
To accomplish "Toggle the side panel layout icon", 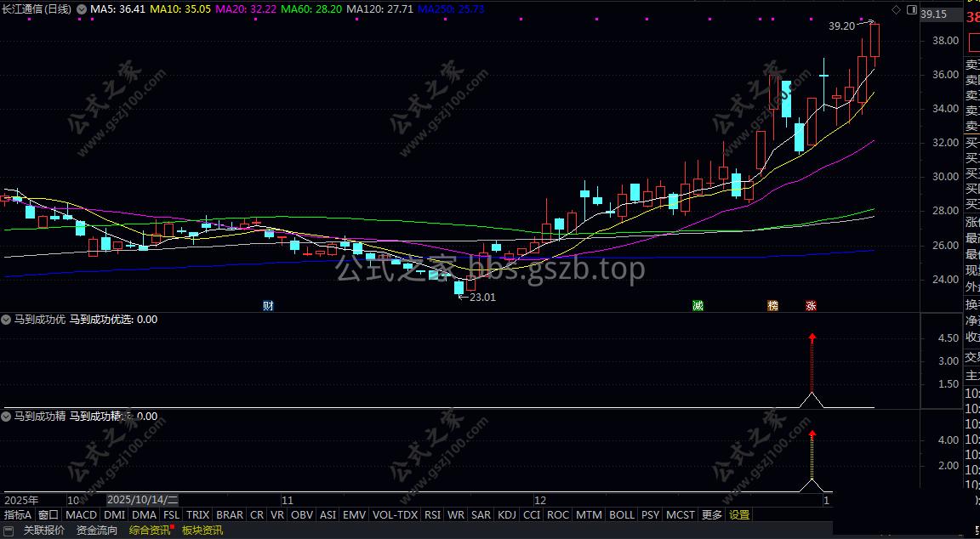I will click(912, 9).
